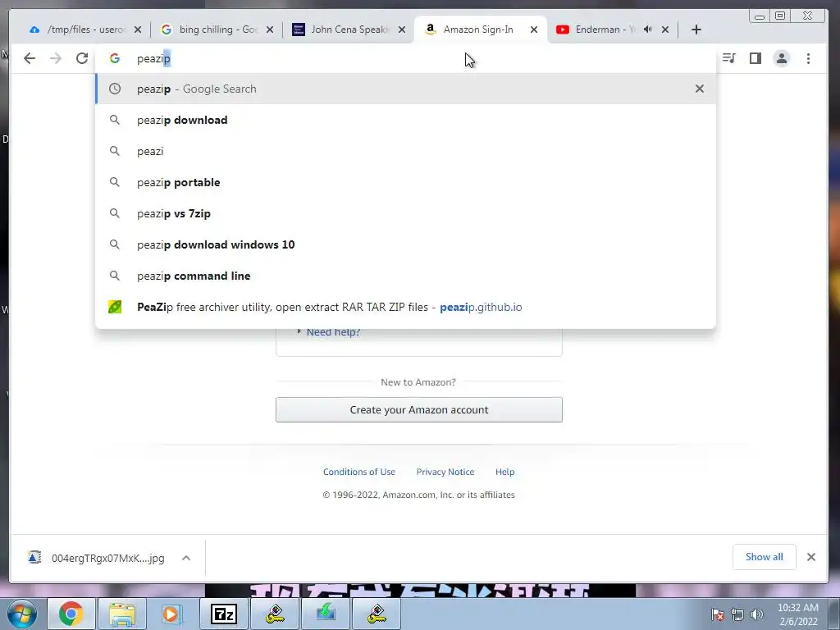Mute the Enderman tab audio icon

tap(648, 30)
